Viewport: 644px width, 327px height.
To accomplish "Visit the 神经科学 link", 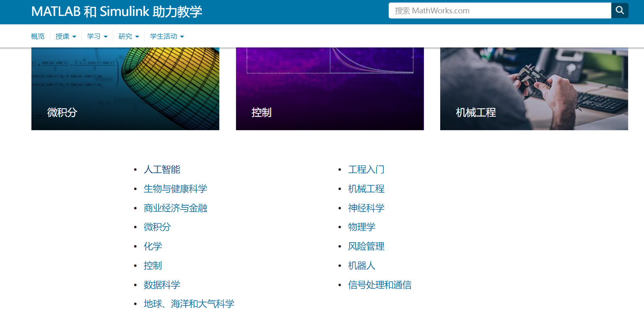I will [x=366, y=208].
